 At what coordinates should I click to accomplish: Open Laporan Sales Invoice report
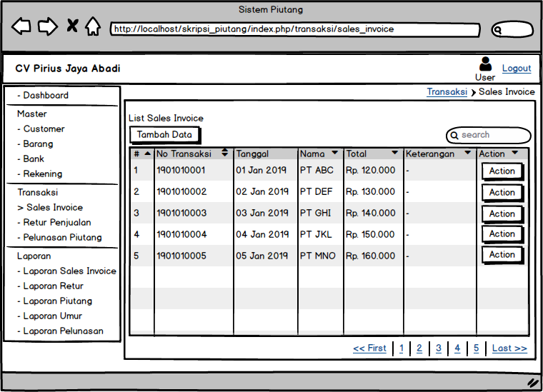(67, 271)
